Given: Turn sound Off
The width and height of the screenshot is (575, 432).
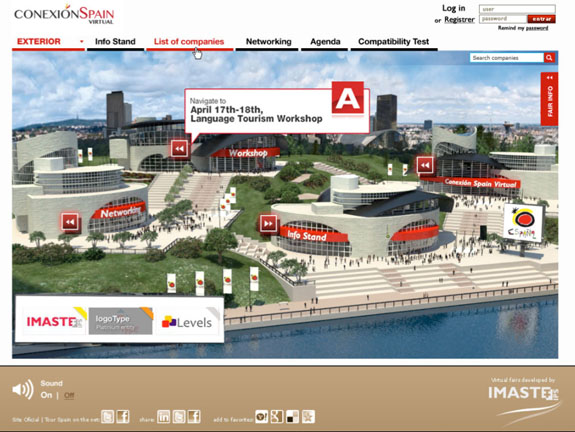Looking at the screenshot, I should coord(69,395).
